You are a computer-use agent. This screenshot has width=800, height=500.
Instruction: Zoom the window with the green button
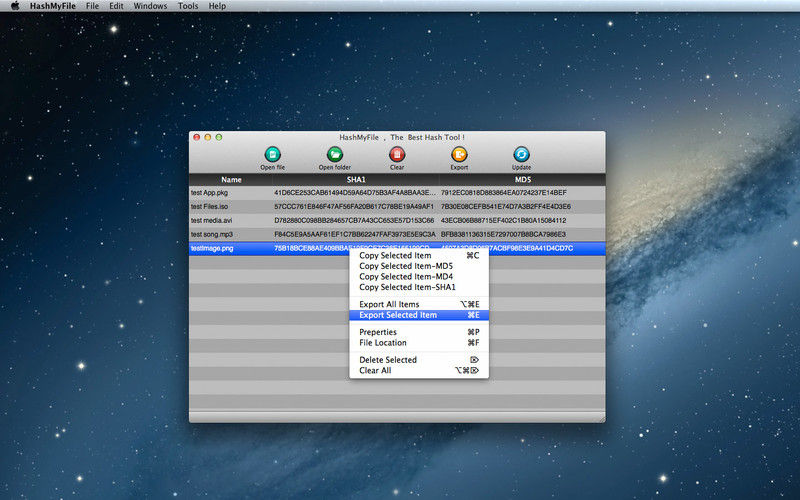[x=219, y=137]
